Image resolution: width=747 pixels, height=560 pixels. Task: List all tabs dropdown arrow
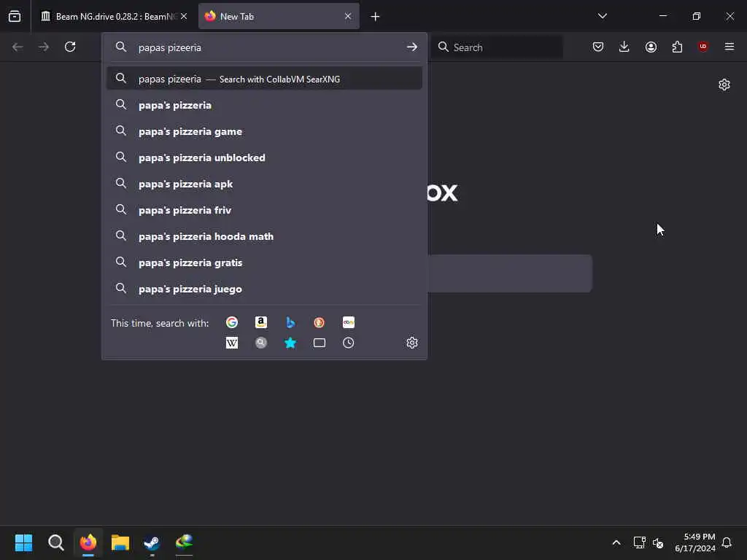pos(602,16)
